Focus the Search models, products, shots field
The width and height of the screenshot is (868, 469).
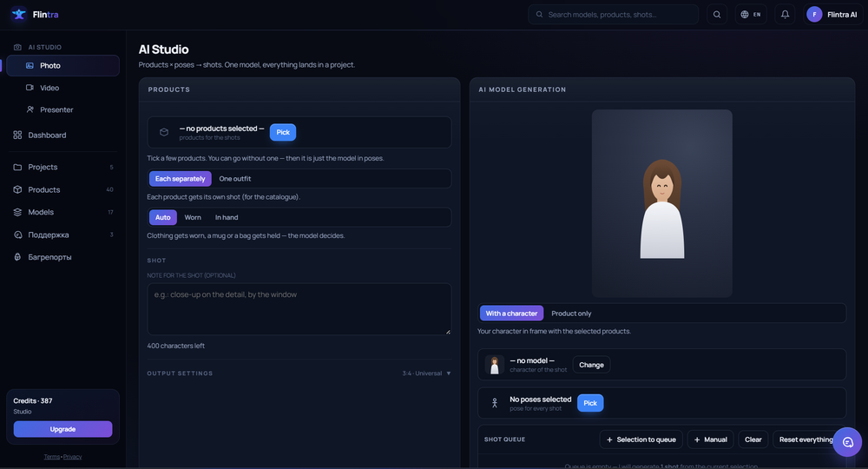tap(613, 15)
